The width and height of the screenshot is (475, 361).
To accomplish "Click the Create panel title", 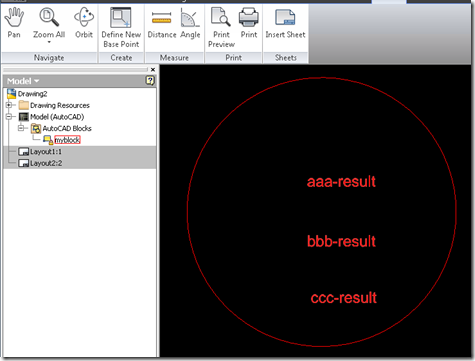I will (x=121, y=58).
